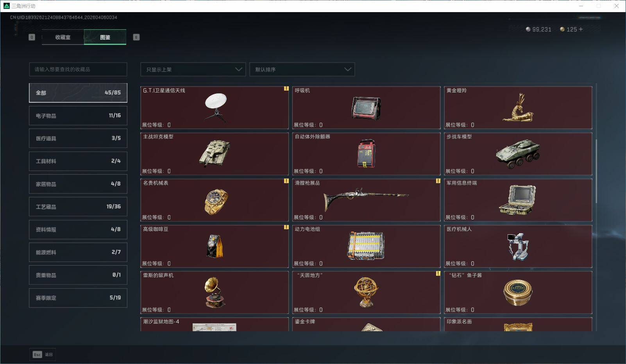626x364 pixels.
Task: Expand the 工具材料 category filter
Action: pos(78,161)
